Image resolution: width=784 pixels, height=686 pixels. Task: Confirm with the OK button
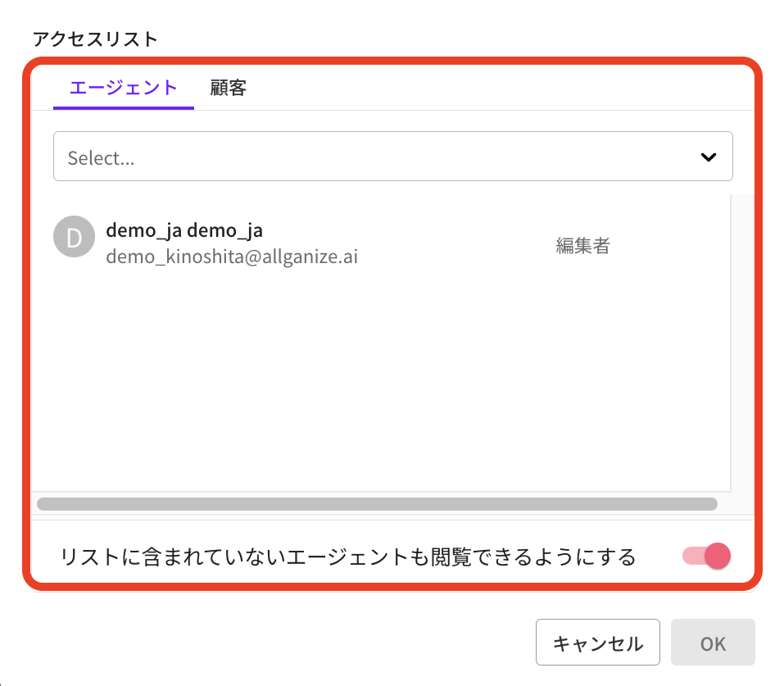pyautogui.click(x=712, y=643)
